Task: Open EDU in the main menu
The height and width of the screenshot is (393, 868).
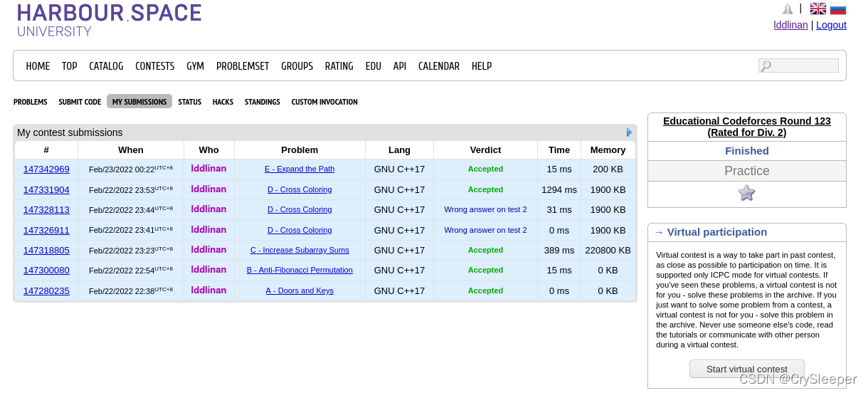Action: tap(374, 66)
